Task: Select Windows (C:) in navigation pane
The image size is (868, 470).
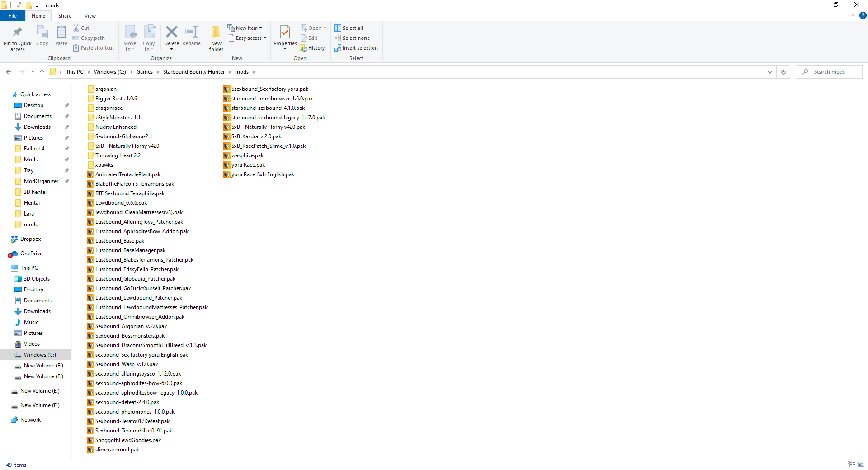Action: click(x=40, y=355)
